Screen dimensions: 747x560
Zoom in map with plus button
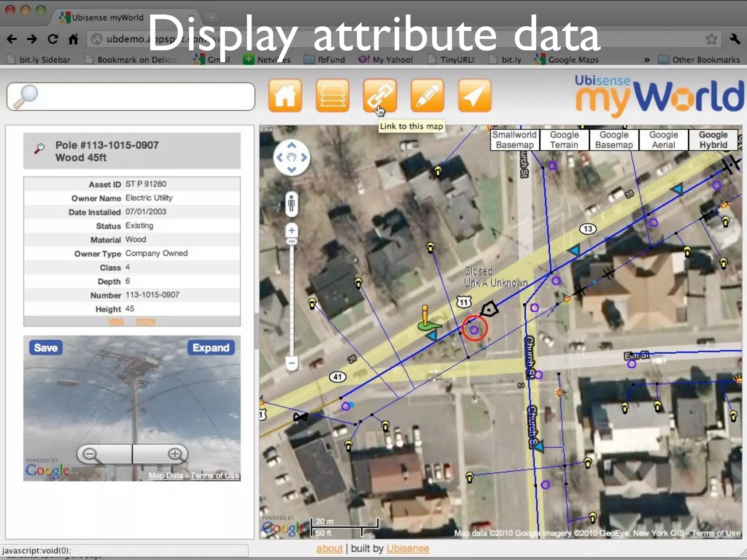pyautogui.click(x=291, y=230)
